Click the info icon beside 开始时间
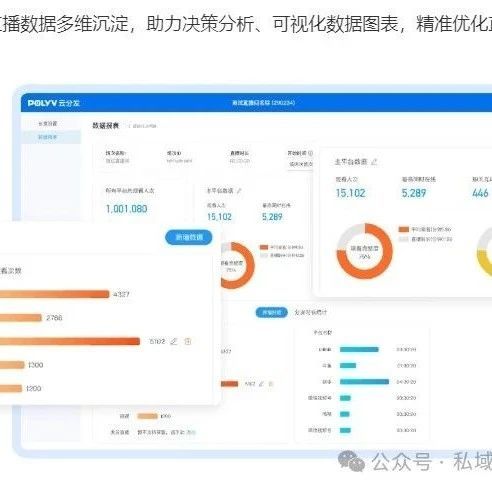The height and width of the screenshot is (492, 492). point(310,153)
